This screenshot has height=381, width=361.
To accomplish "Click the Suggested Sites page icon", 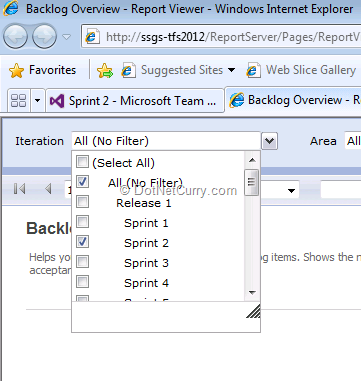I will pos(128,71).
